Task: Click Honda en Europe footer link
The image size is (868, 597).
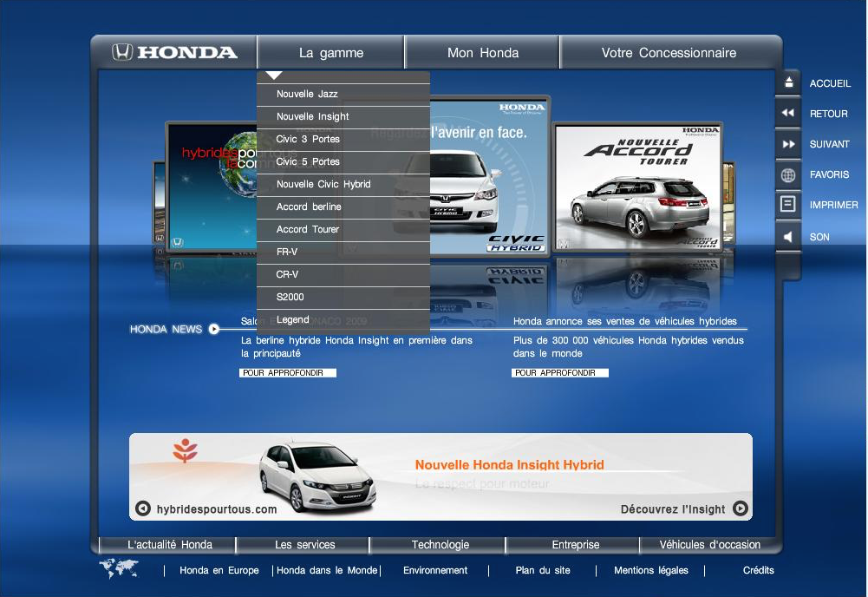Action: 219,570
